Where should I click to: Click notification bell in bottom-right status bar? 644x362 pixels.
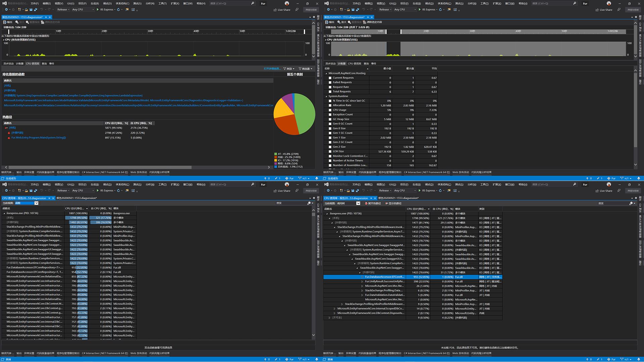click(x=638, y=359)
